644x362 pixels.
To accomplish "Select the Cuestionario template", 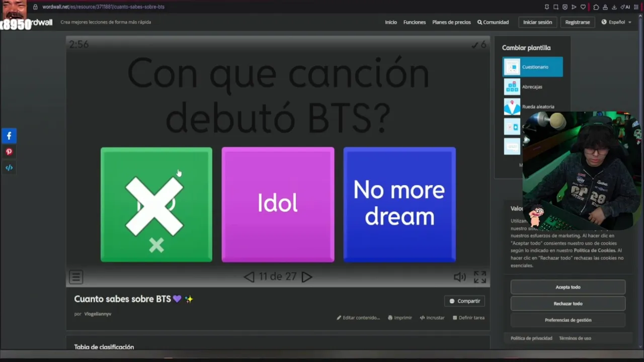I will [533, 67].
